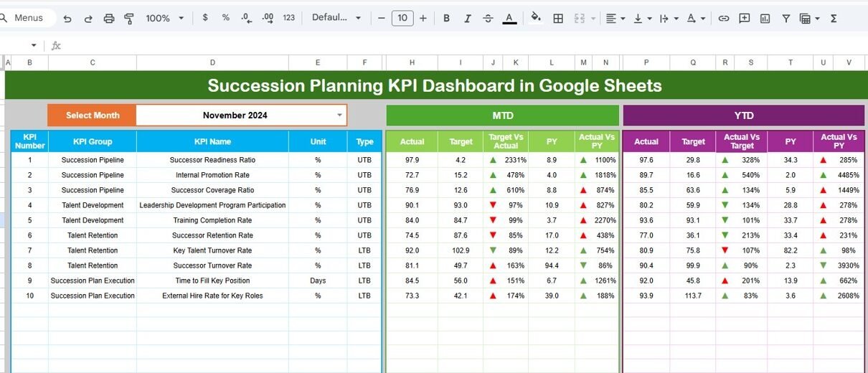Insert a link using chain icon
The image size is (868, 373).
click(724, 18)
